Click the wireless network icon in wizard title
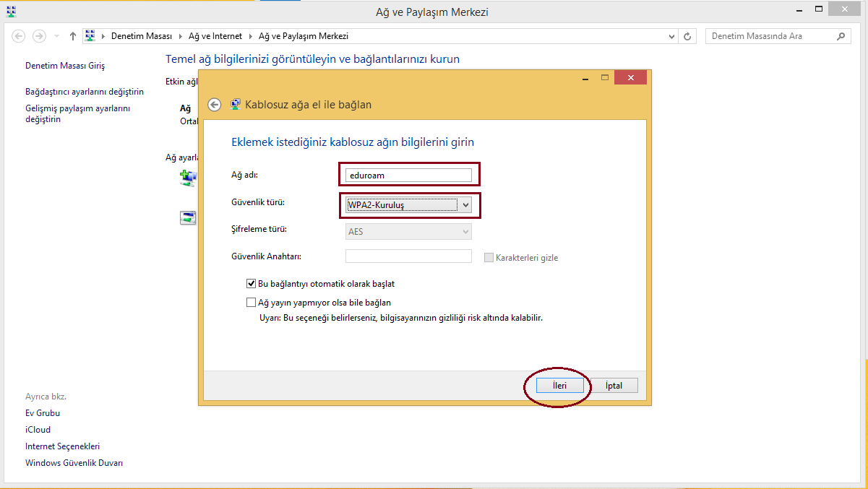 pyautogui.click(x=236, y=105)
